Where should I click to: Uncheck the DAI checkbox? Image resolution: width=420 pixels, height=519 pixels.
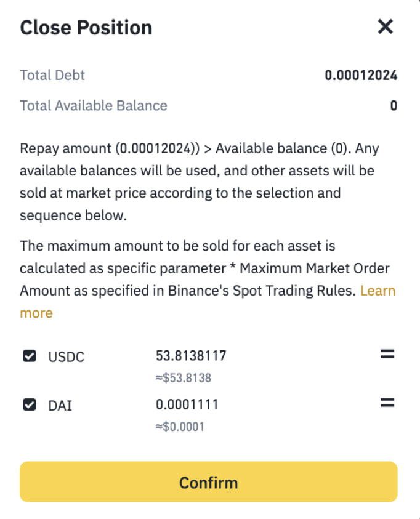[29, 404]
